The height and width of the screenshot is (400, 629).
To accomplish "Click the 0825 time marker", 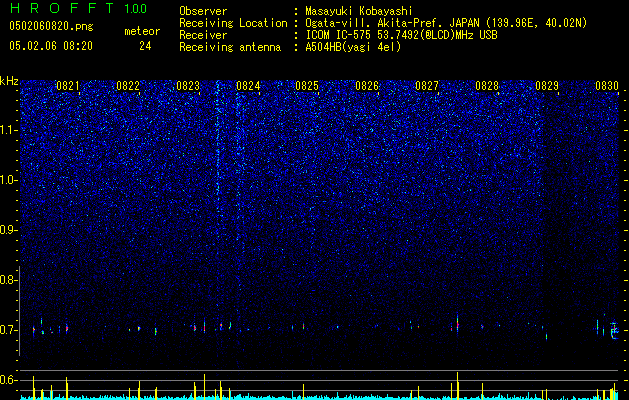I will [x=307, y=86].
